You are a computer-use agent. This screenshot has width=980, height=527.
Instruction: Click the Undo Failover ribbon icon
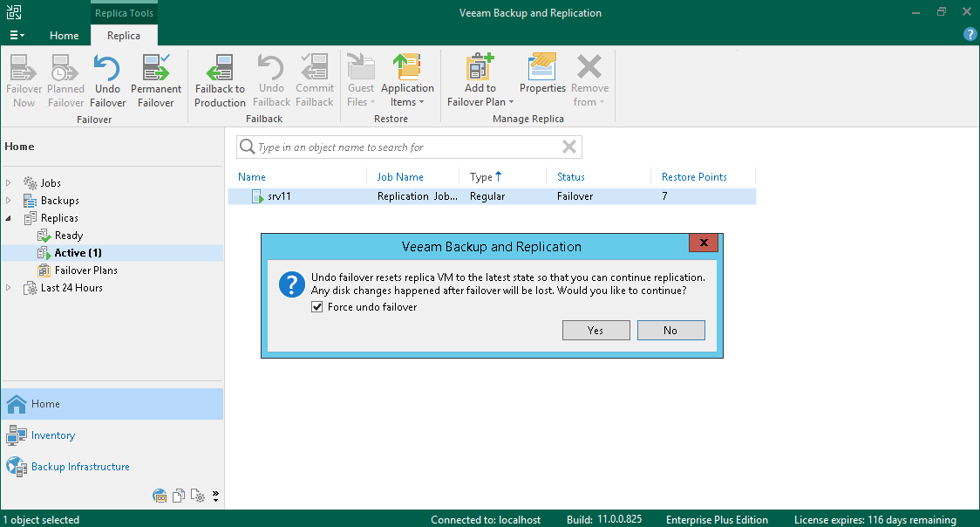(x=107, y=79)
